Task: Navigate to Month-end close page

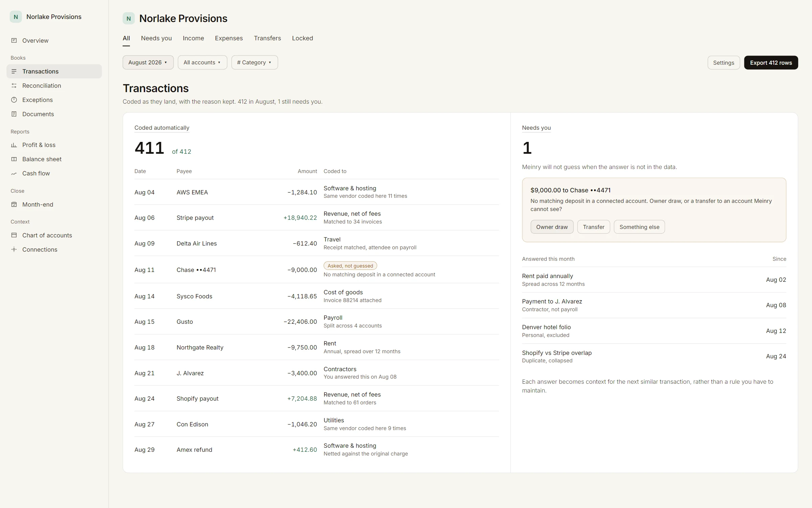Action: point(54,205)
